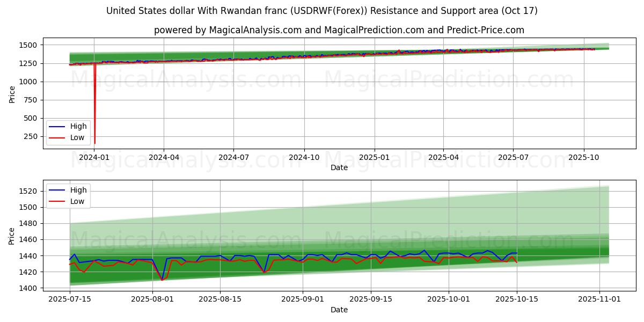Click the 'powered by MagicalAnalysis.com' subtitle
The image size is (644, 322).
pyautogui.click(x=339, y=30)
